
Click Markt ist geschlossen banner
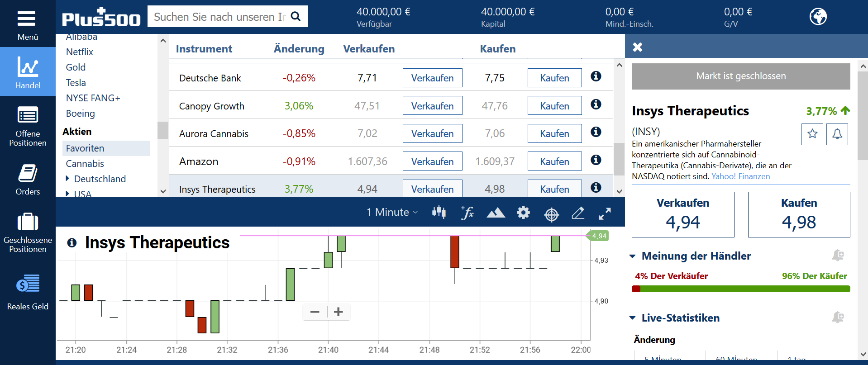741,76
